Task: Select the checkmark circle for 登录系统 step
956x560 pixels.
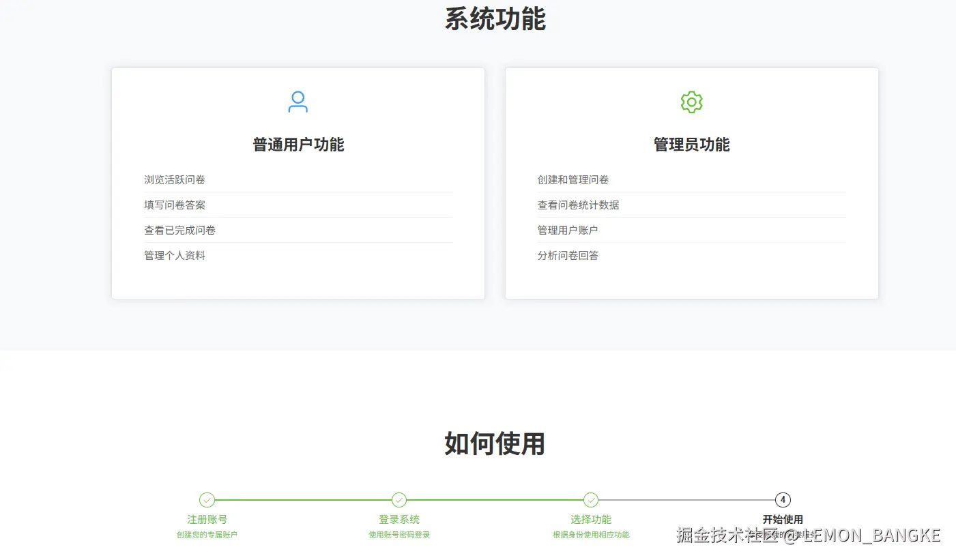Action: [x=399, y=500]
